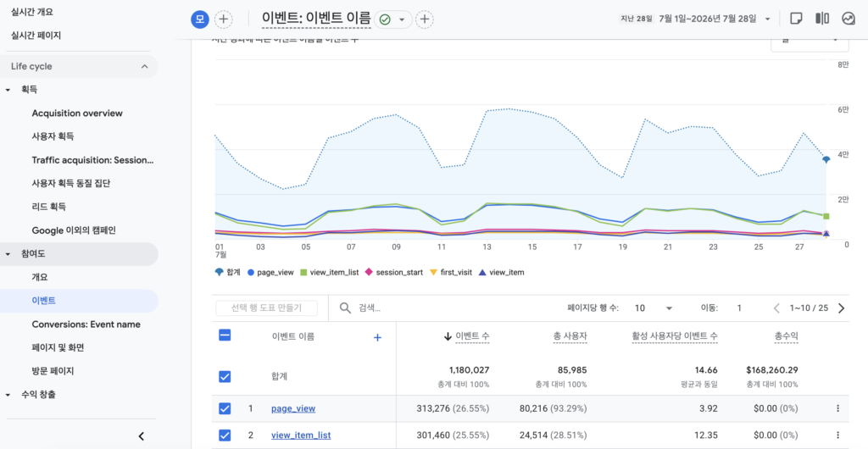Open more options for page_view row
Viewport: 868px width, 449px height.
837,408
